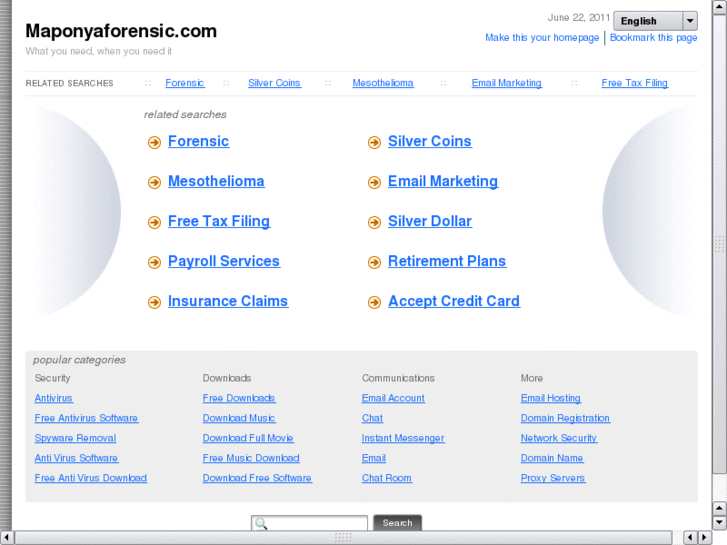The image size is (727, 545).
Task: Click the orange arrow icon beside Free Tax Filing
Action: [x=154, y=222]
